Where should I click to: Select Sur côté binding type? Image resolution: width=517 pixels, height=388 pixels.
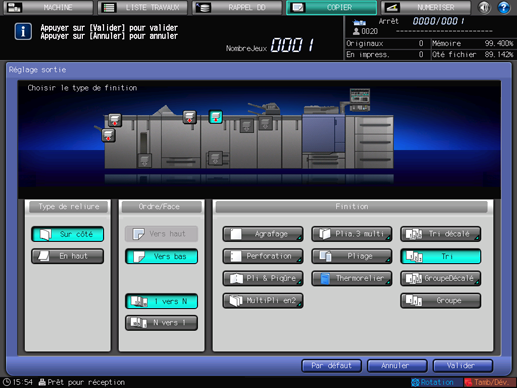(68, 234)
